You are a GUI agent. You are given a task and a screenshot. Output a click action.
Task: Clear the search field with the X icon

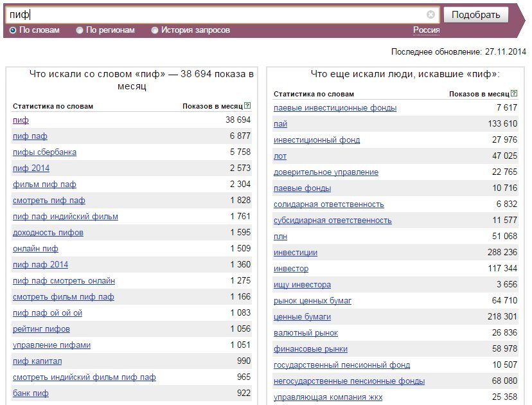pos(430,15)
